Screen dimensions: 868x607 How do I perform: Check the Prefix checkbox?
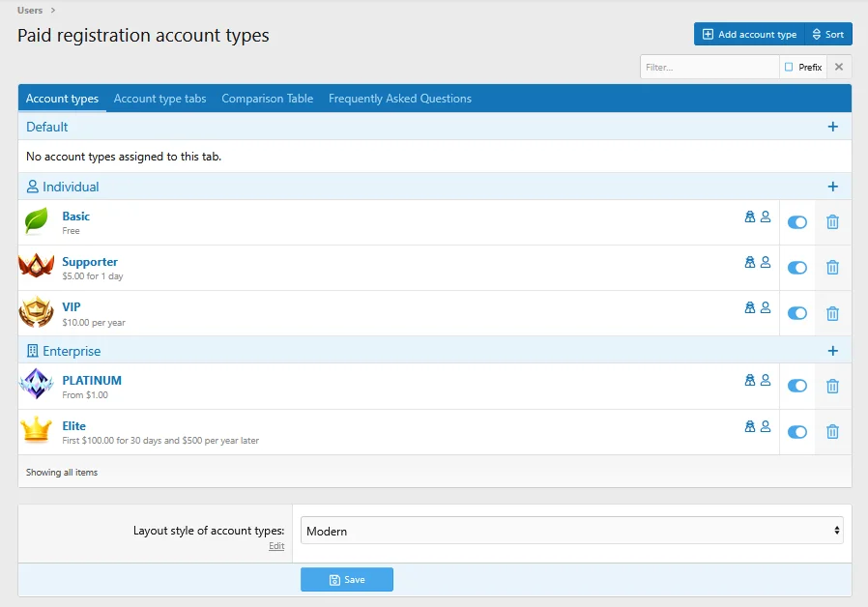(789, 67)
